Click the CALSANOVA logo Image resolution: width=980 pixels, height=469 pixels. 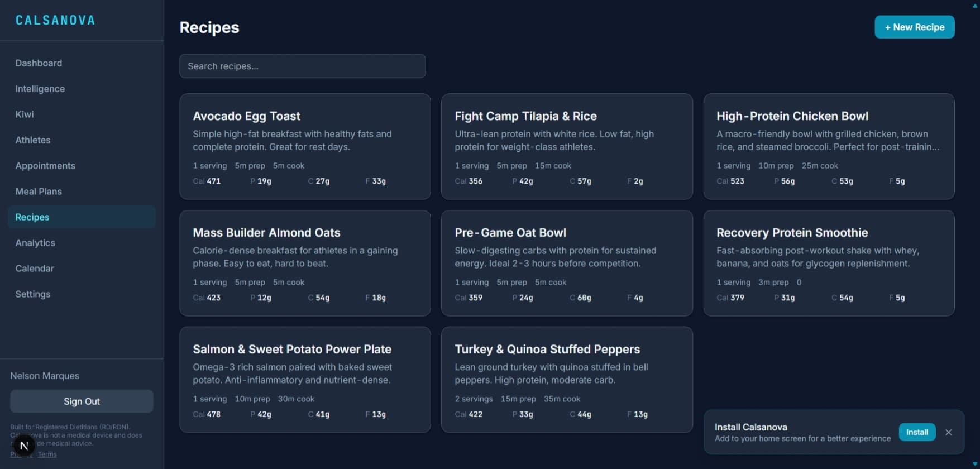tap(55, 20)
